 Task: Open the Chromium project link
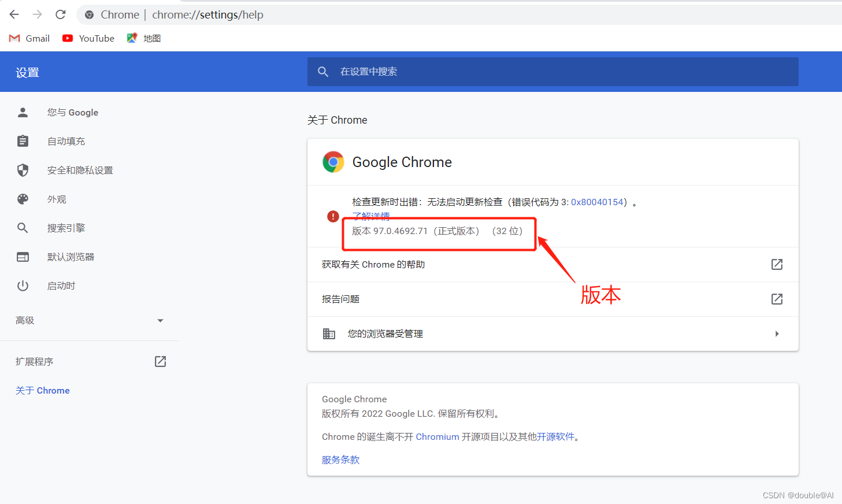pos(437,437)
